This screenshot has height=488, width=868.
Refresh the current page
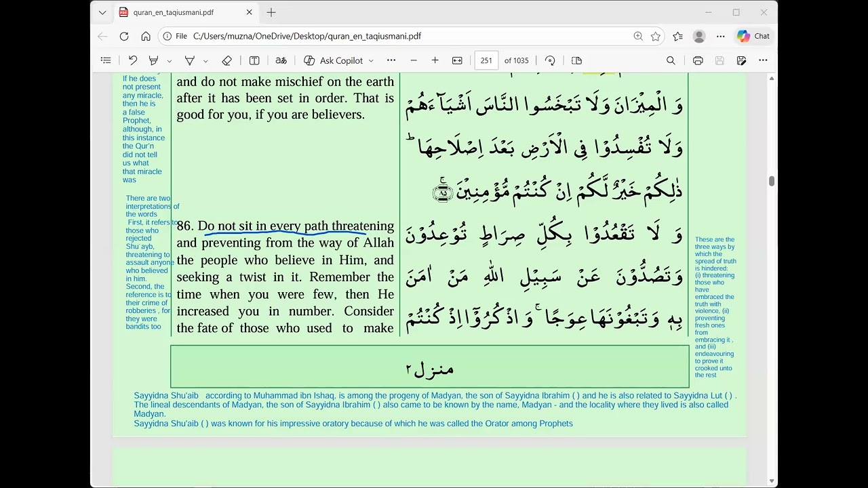(x=124, y=36)
